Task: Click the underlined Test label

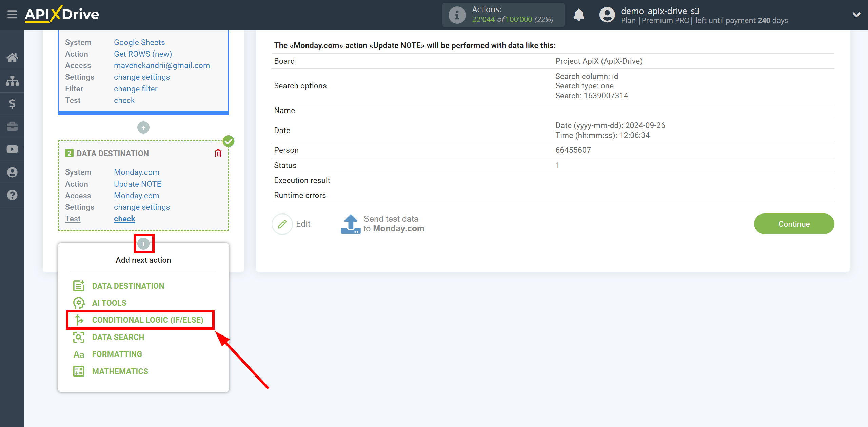Action: pyautogui.click(x=73, y=219)
